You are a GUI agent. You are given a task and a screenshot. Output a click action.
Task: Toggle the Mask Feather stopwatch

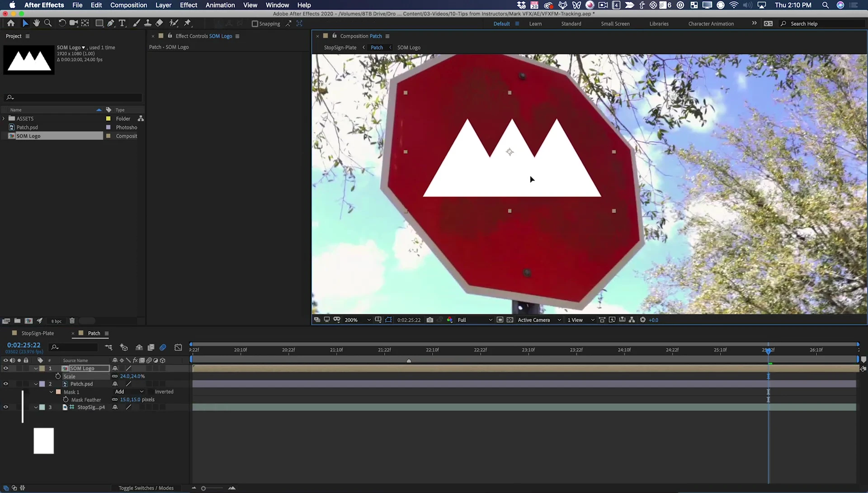click(66, 399)
